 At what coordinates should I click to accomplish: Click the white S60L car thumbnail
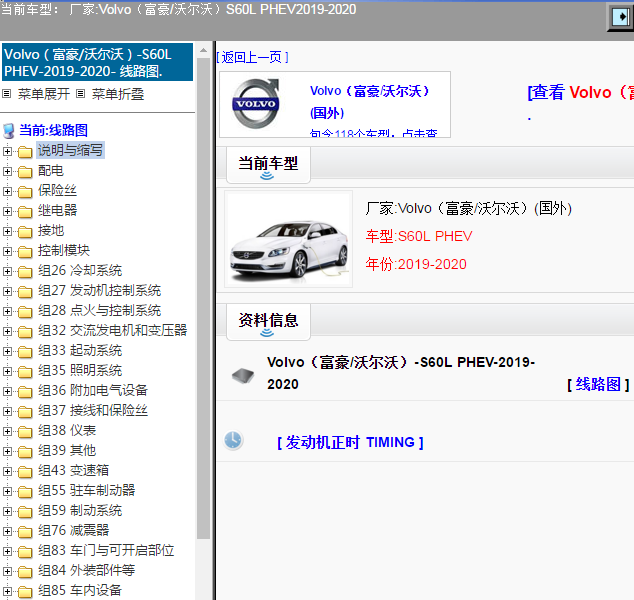click(x=289, y=239)
